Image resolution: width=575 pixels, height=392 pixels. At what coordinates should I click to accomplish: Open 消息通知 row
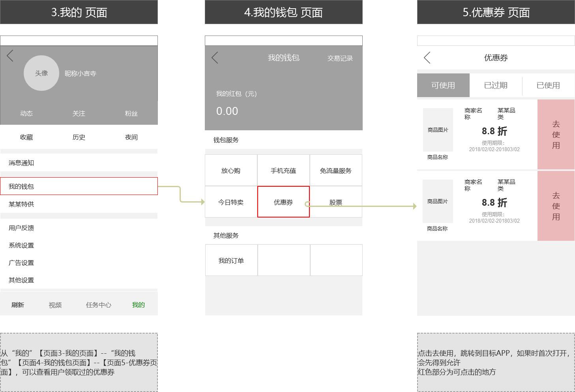point(79,163)
